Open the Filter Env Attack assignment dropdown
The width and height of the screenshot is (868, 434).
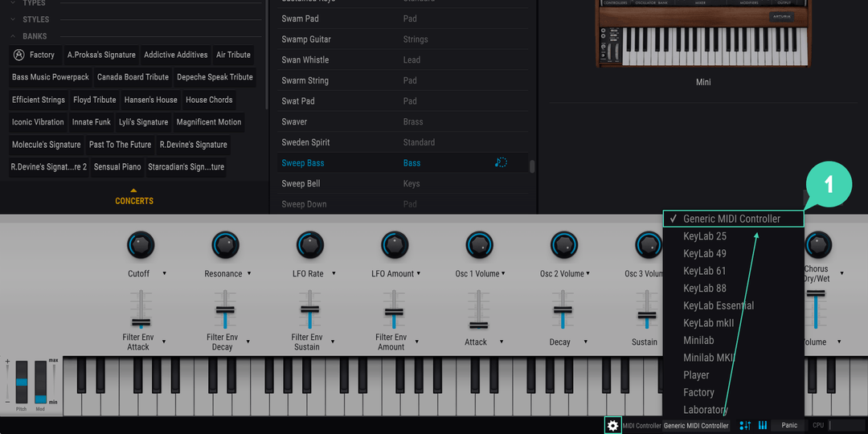[x=165, y=342]
